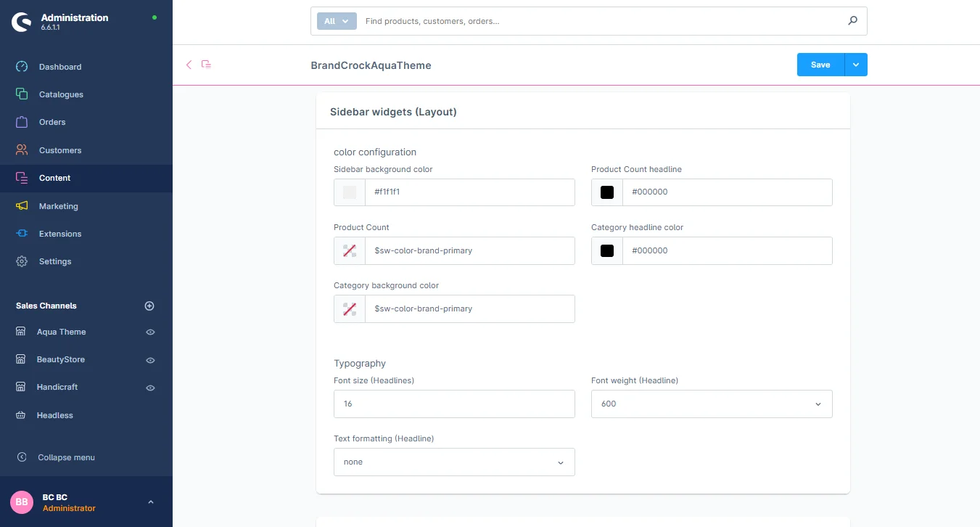Click the Font size (Headlines) input field
Image resolution: width=980 pixels, height=527 pixels.
454,404
